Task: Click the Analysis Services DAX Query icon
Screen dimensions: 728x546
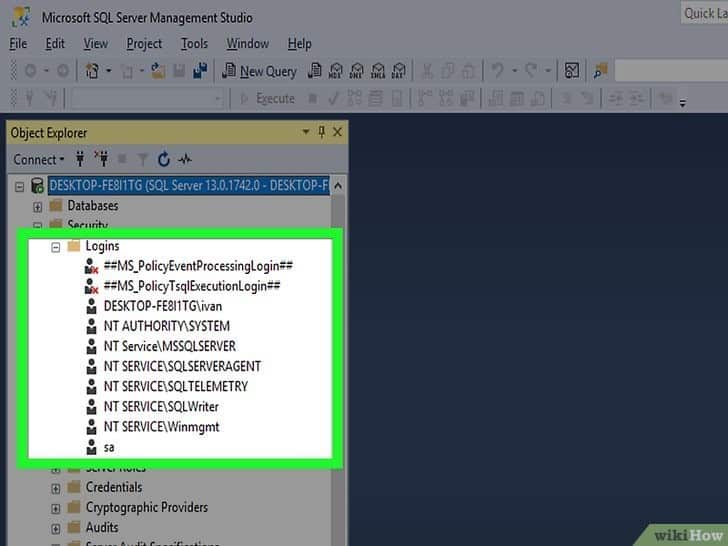Action: [x=399, y=71]
